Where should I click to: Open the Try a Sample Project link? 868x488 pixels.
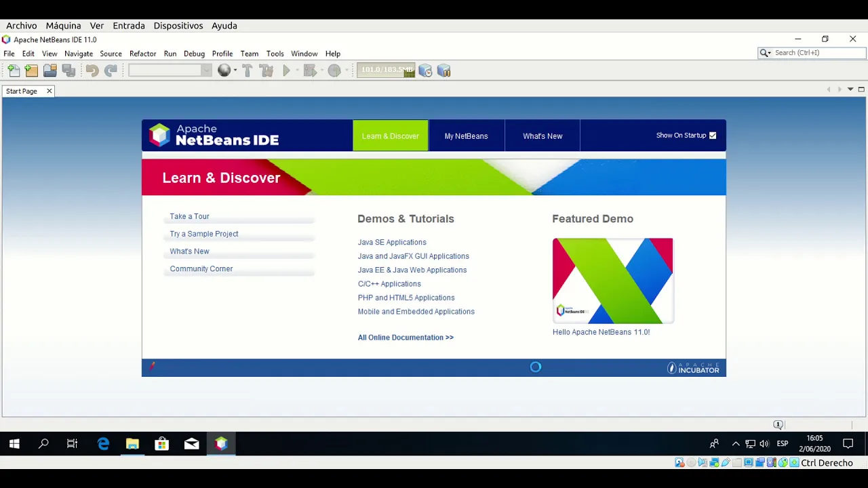click(204, 234)
